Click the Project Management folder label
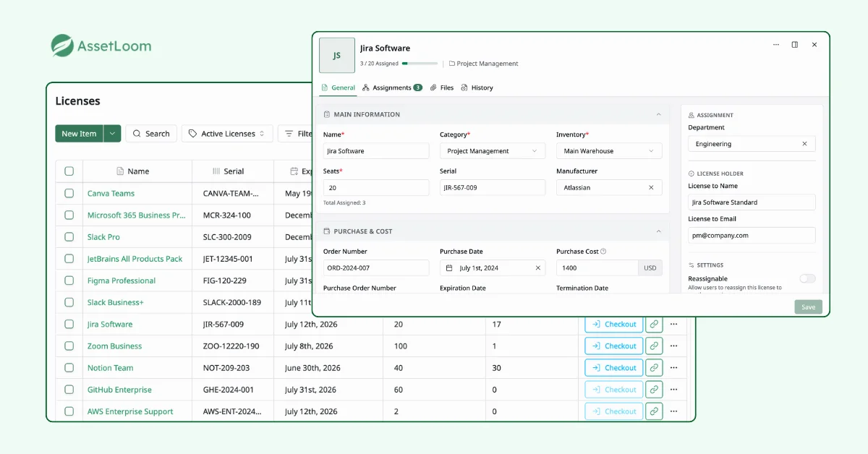Screen dimensions: 868x454 (483, 64)
